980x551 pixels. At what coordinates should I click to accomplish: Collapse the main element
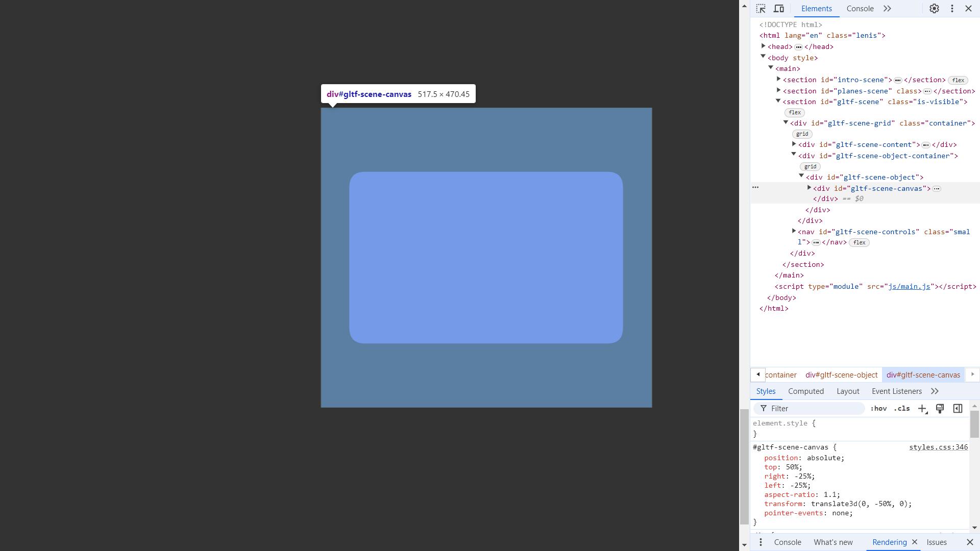[771, 68]
